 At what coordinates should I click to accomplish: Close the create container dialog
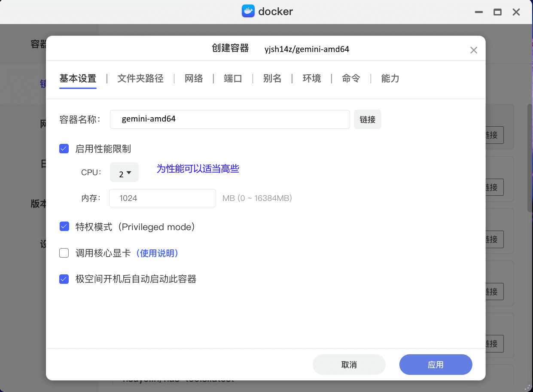(x=474, y=50)
